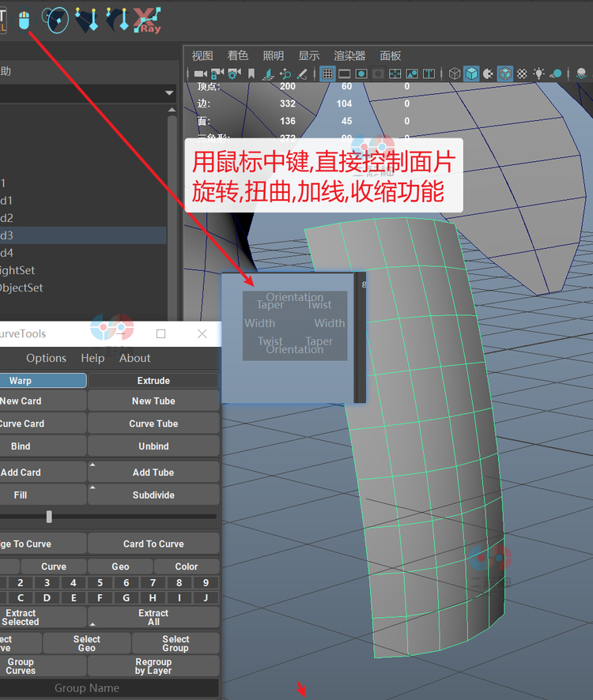Image resolution: width=593 pixels, height=700 pixels.
Task: Open the dropdown arrow in left panel
Action: click(x=169, y=93)
